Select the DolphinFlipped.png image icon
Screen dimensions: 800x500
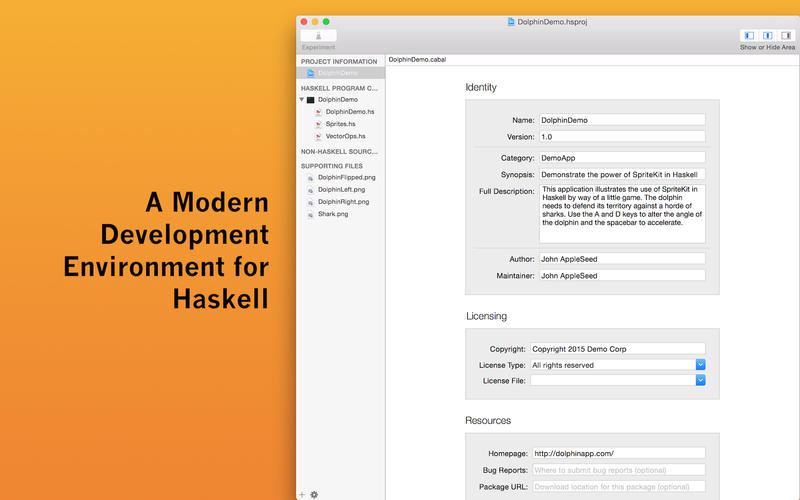[310, 178]
